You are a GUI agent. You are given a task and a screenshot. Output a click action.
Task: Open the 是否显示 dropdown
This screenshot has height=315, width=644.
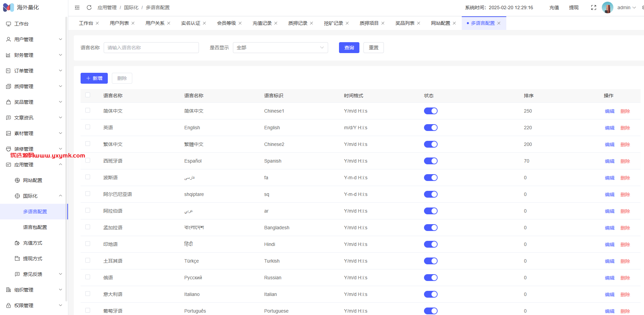coord(281,48)
